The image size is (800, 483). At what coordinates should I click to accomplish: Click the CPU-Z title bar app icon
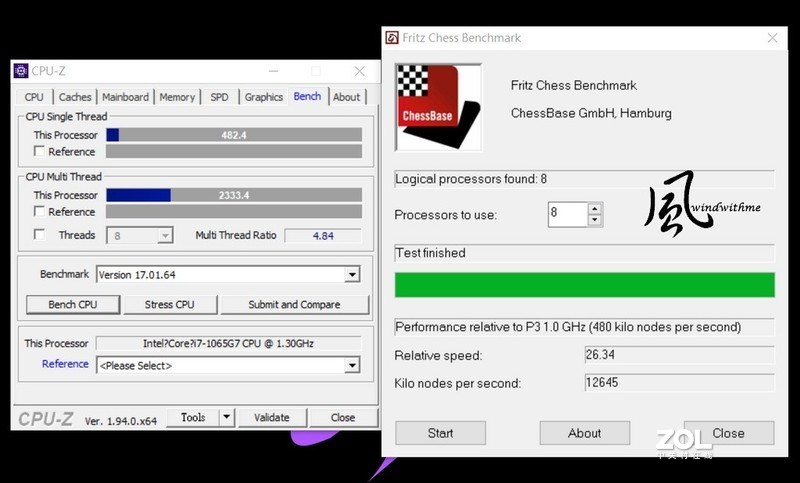(21, 71)
